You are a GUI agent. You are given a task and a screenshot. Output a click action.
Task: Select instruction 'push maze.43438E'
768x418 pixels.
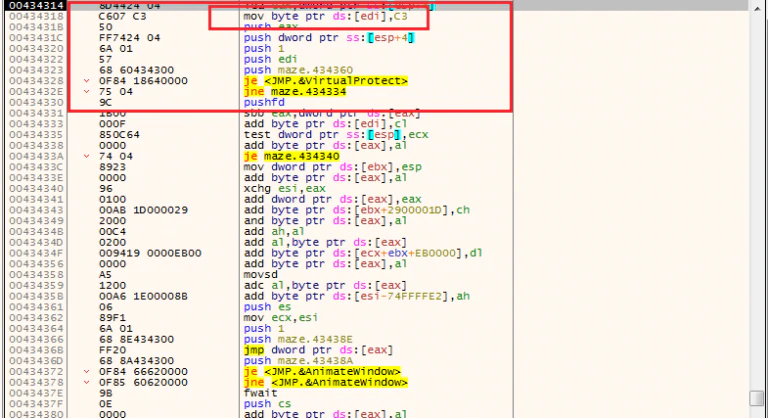(x=298, y=340)
